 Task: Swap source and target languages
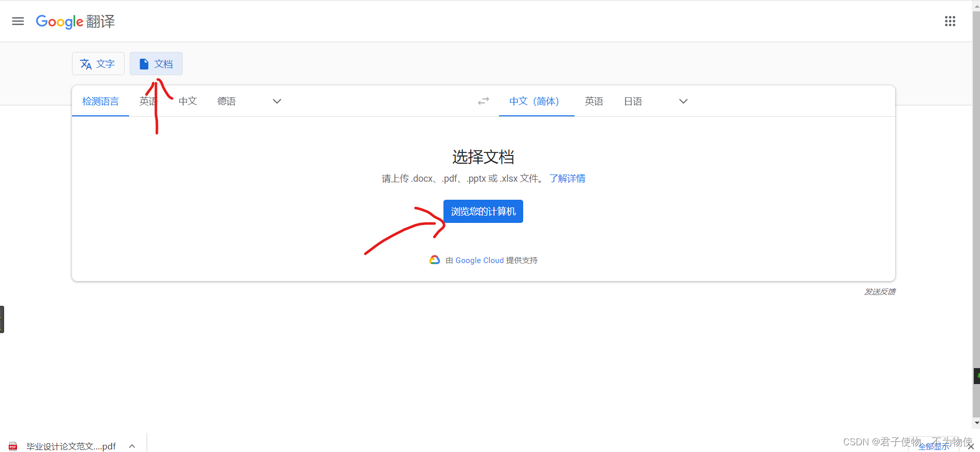pos(484,101)
